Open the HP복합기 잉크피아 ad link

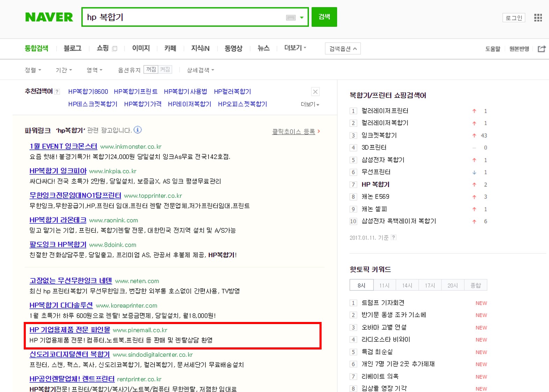pyautogui.click(x=58, y=171)
